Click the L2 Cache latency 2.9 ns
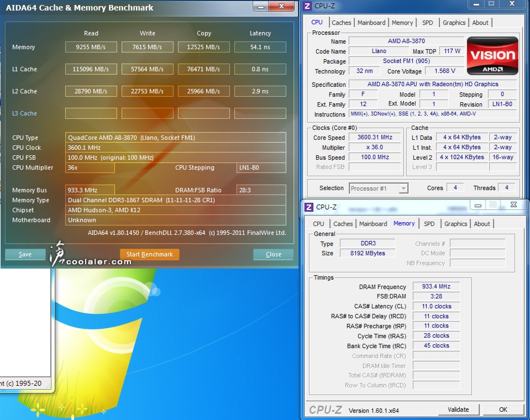The image size is (530, 420). [260, 91]
